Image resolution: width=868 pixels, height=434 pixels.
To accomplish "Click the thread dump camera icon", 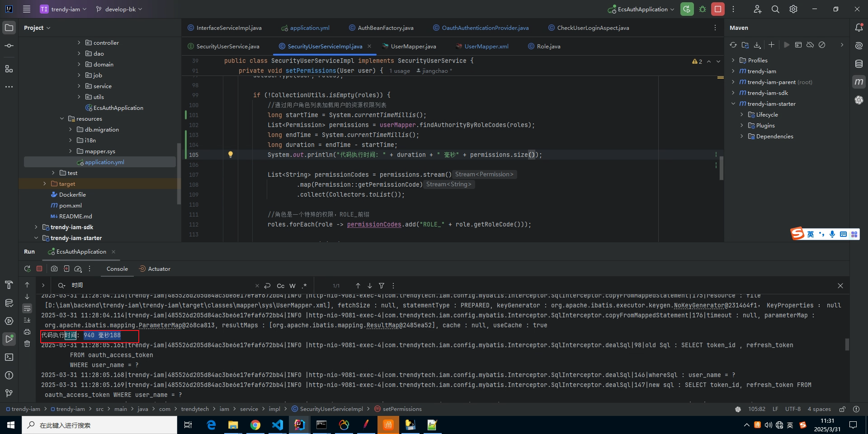I will (x=54, y=269).
